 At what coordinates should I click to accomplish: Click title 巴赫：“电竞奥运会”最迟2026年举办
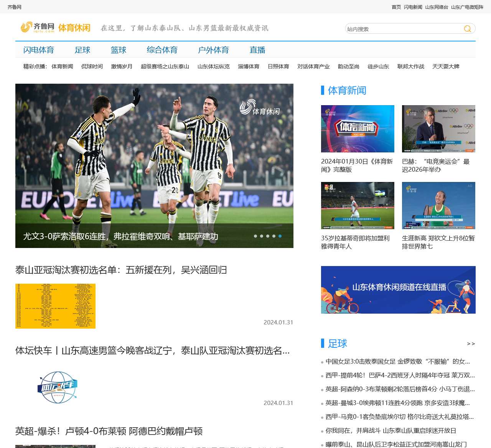point(436,165)
